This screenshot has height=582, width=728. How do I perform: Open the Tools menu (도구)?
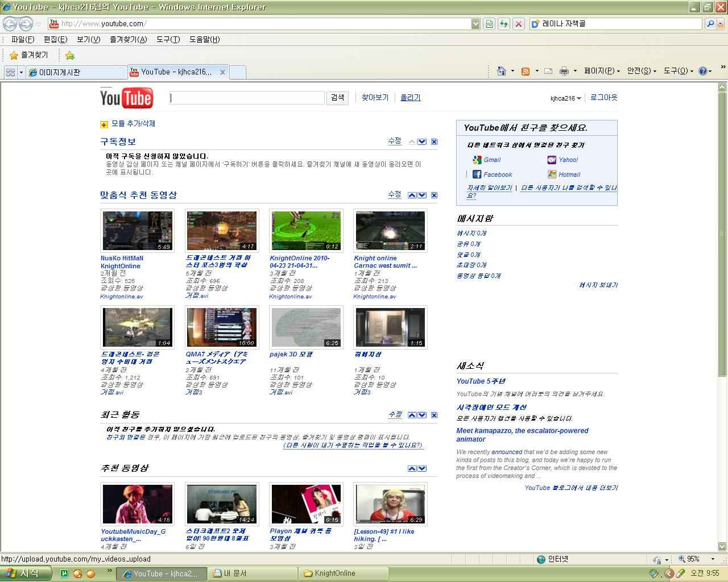pos(168,39)
